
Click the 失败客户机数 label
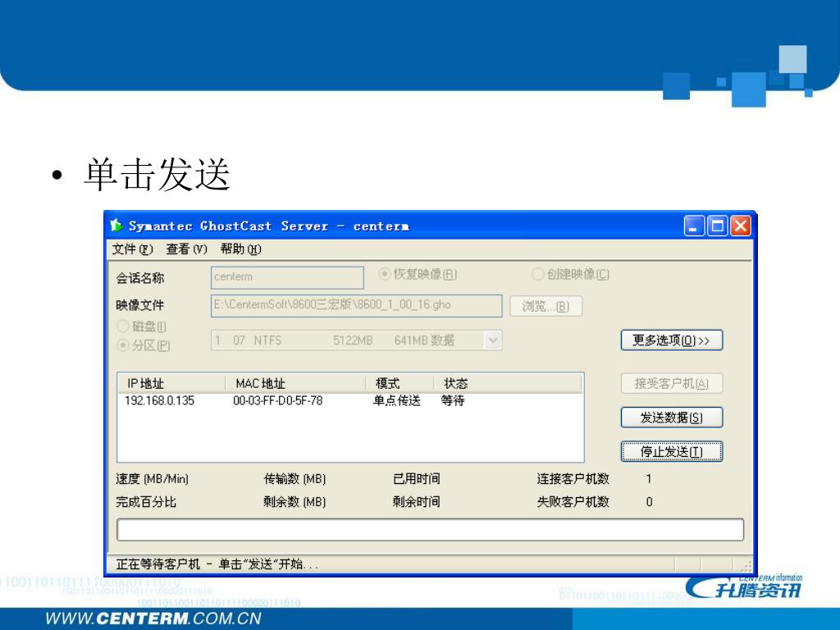coord(573,502)
